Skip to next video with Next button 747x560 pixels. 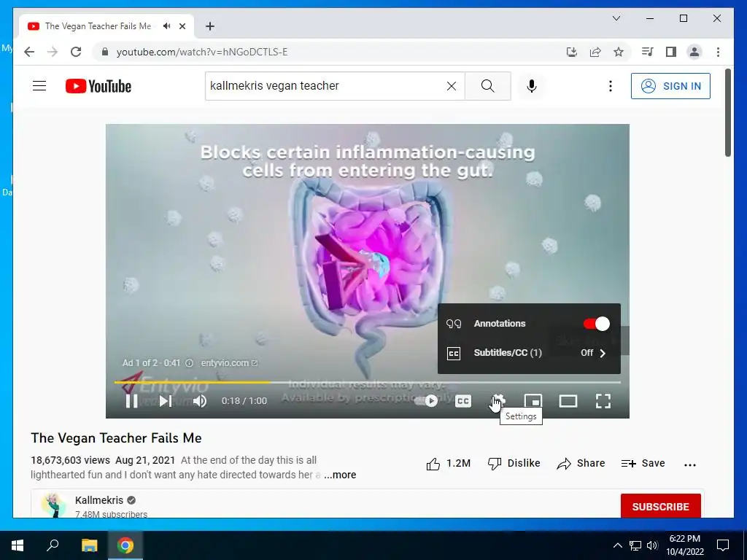click(166, 401)
